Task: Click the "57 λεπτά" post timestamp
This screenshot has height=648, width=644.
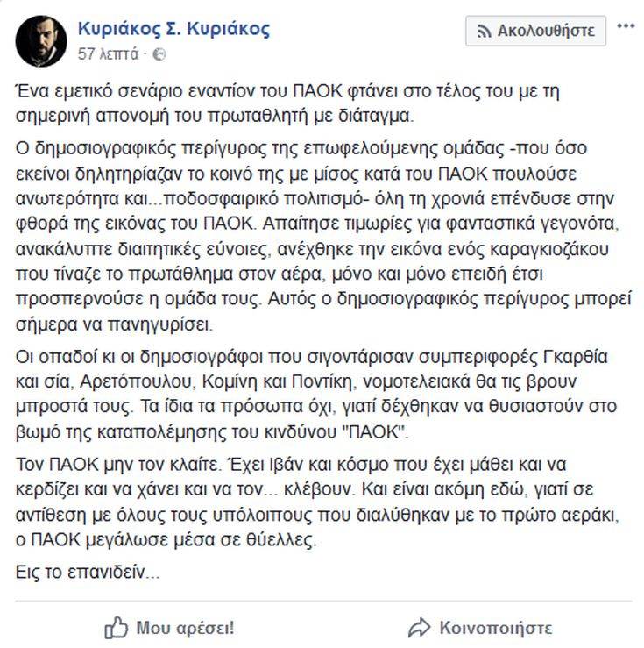Action: [108, 54]
